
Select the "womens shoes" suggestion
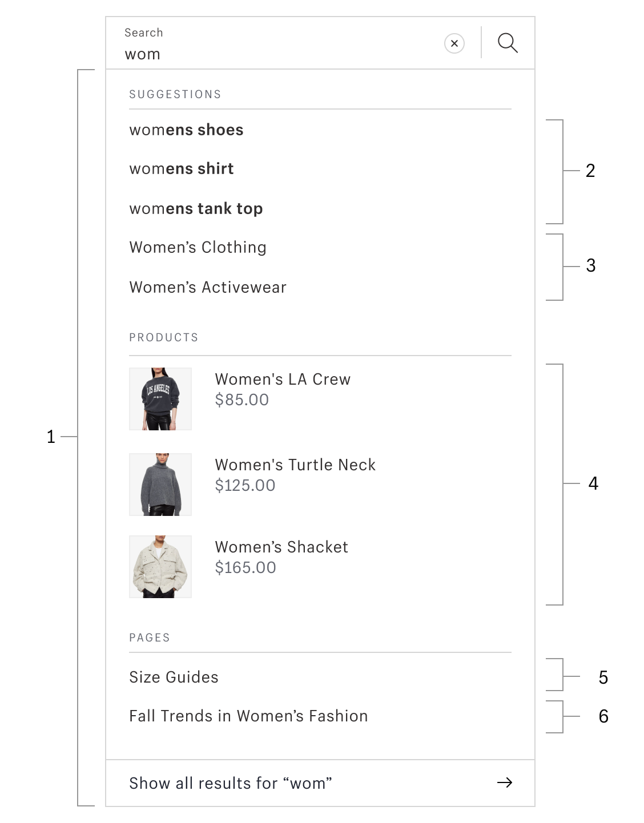(186, 130)
